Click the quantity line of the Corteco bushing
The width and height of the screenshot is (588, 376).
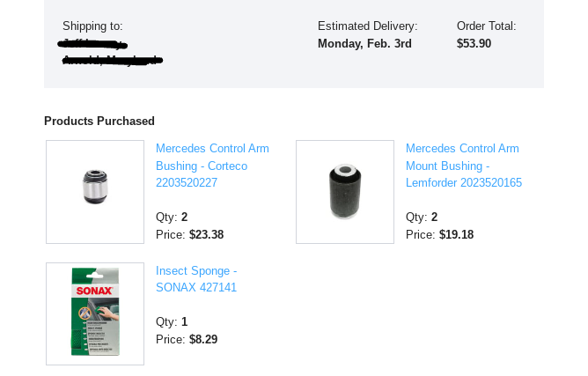pyautogui.click(x=172, y=217)
